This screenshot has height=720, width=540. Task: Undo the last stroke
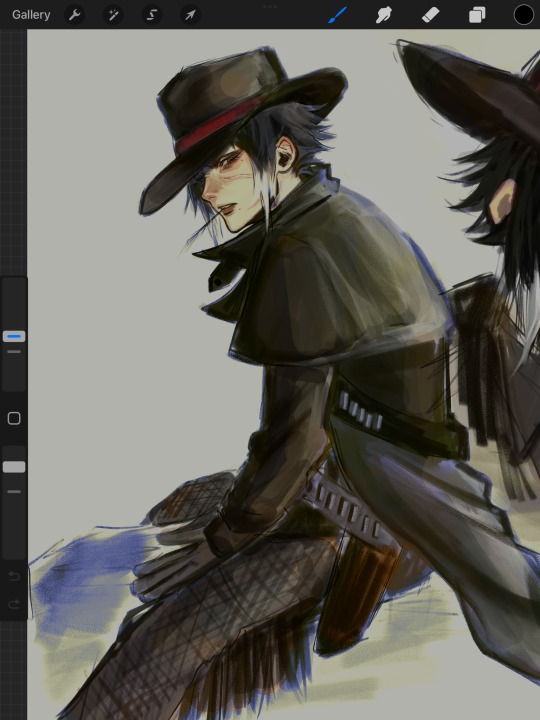pyautogui.click(x=14, y=576)
